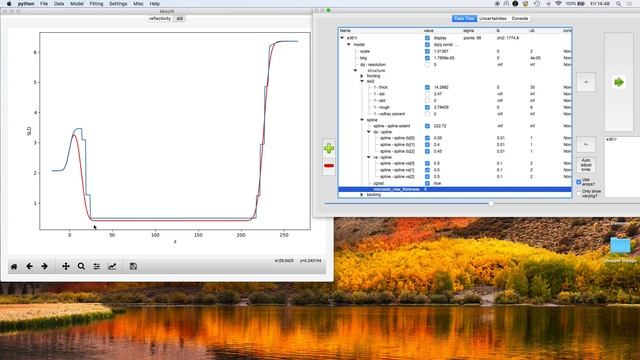Select the Data Tree tab
Viewport: 640px width, 360px height.
[464, 19]
